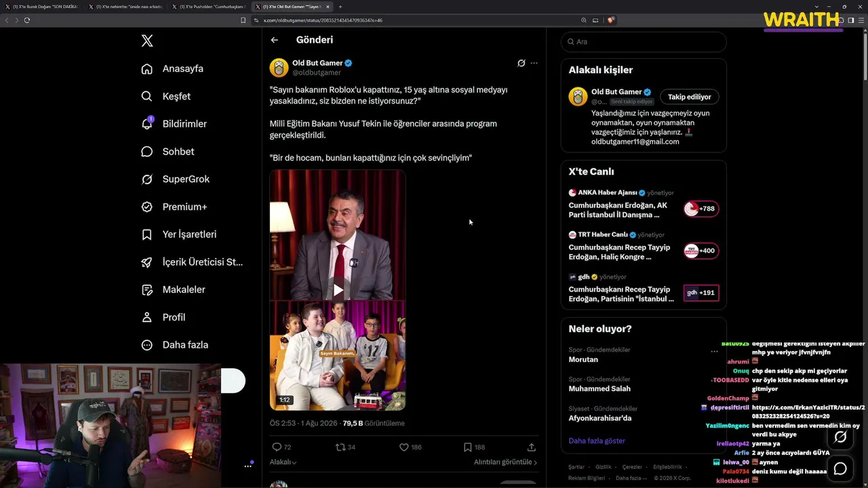Reply to the post via comment icon
Image resolution: width=868 pixels, height=488 pixels.
point(276,447)
